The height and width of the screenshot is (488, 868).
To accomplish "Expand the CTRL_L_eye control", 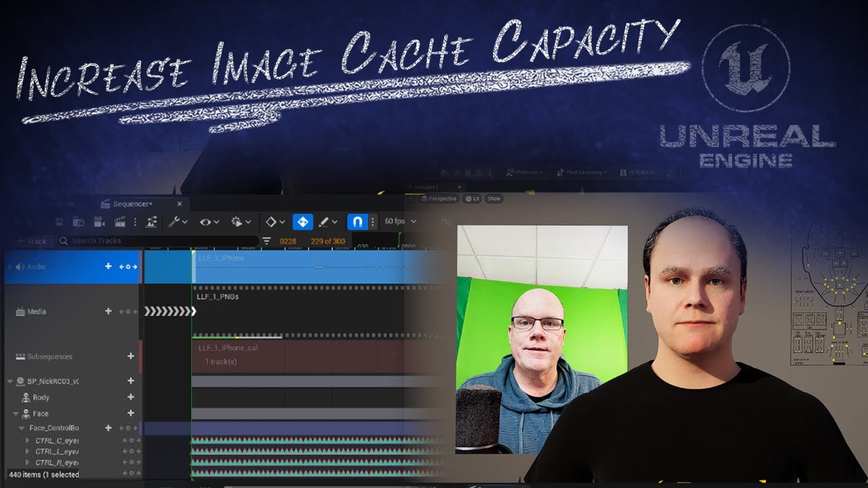I will click(x=28, y=451).
